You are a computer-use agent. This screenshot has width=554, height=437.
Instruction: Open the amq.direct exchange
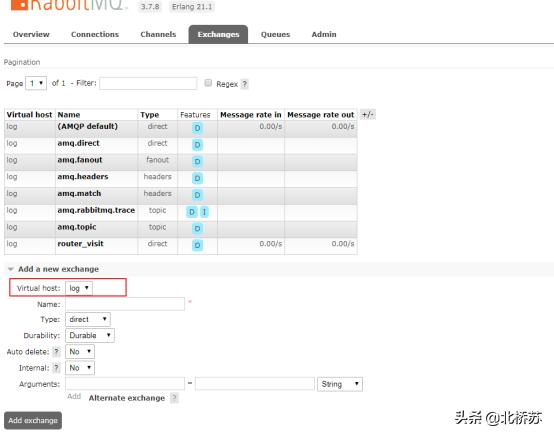pyautogui.click(x=78, y=143)
